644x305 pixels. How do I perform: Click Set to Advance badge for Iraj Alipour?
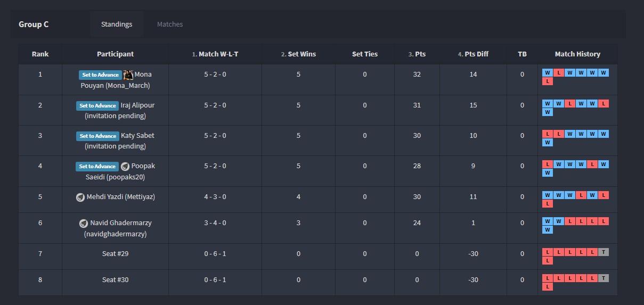tap(97, 105)
